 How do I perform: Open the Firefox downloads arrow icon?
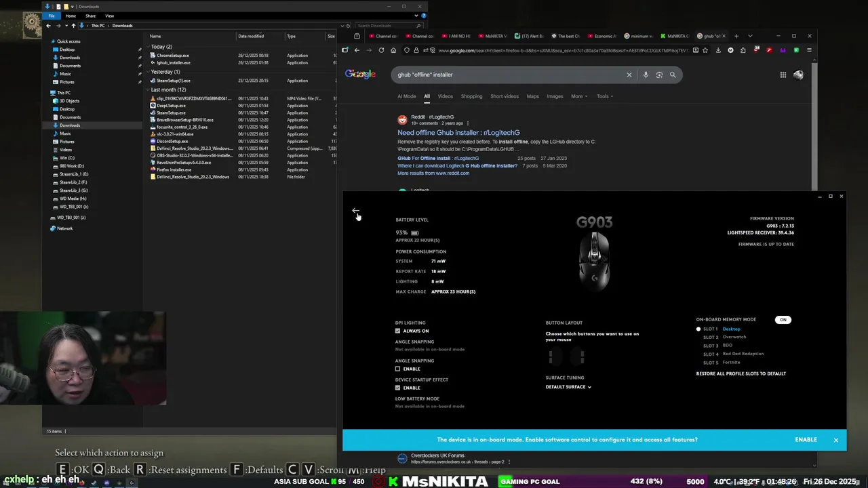point(718,50)
